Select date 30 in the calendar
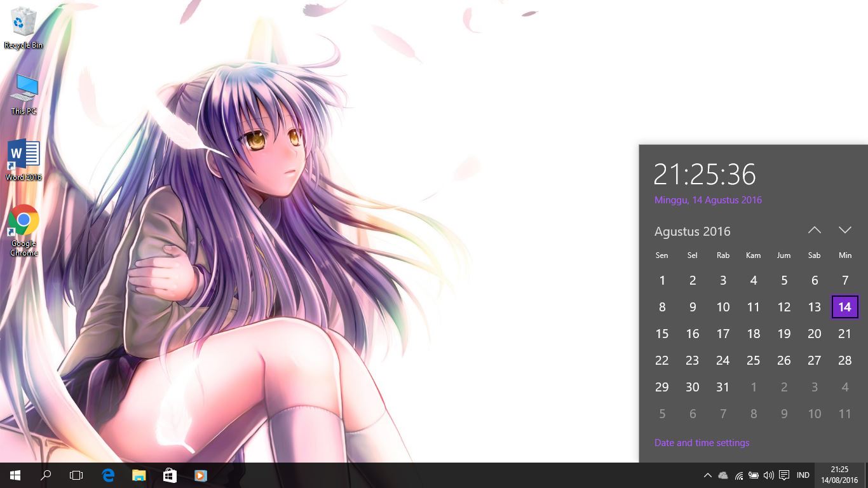Viewport: 868px width, 488px height. (x=693, y=387)
